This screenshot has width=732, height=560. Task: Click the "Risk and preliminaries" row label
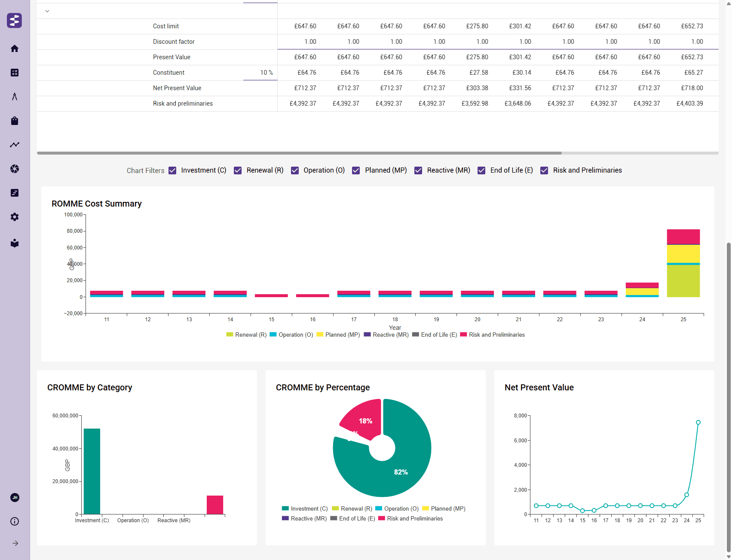pos(183,103)
